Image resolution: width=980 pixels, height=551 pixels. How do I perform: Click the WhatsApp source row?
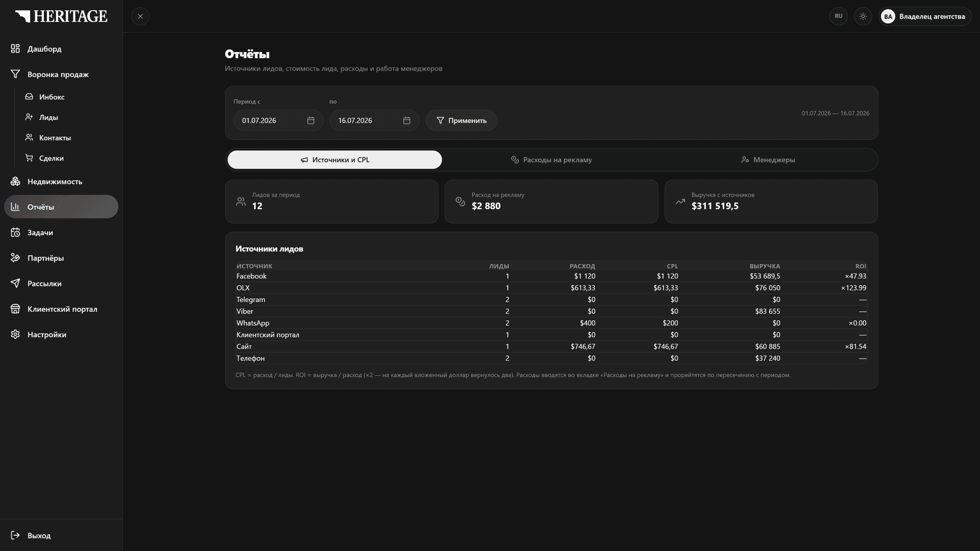551,323
